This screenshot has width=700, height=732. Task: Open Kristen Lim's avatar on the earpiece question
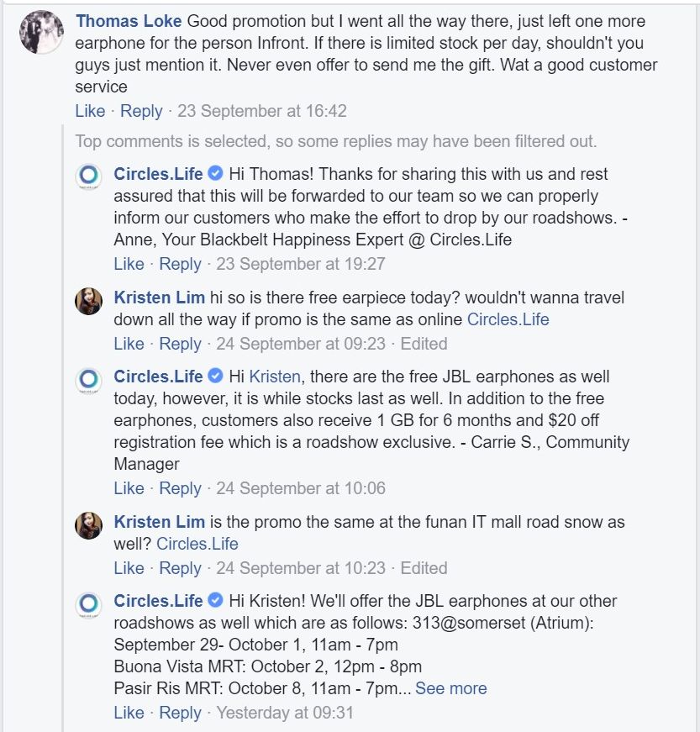pyautogui.click(x=89, y=301)
